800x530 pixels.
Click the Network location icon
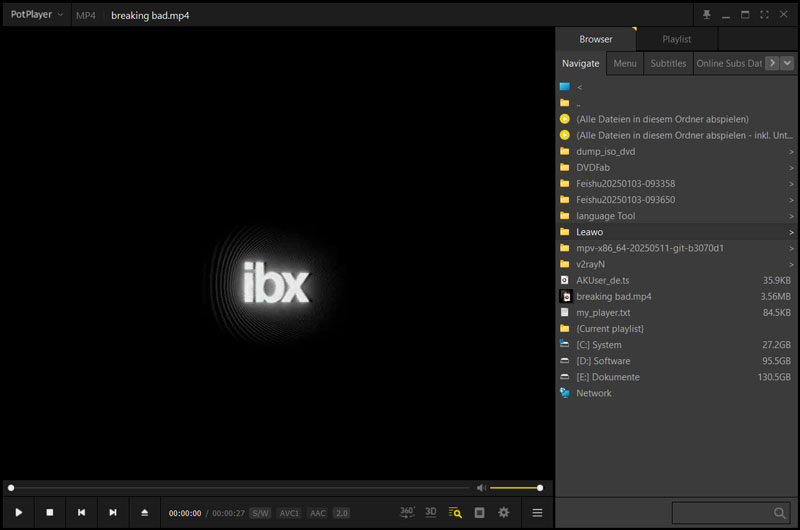click(564, 393)
